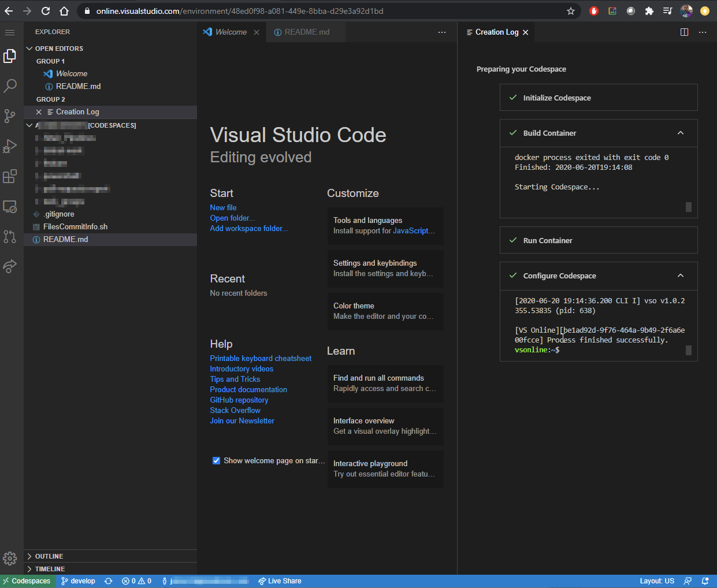
Task: Expand the Run Container step
Action: point(599,240)
